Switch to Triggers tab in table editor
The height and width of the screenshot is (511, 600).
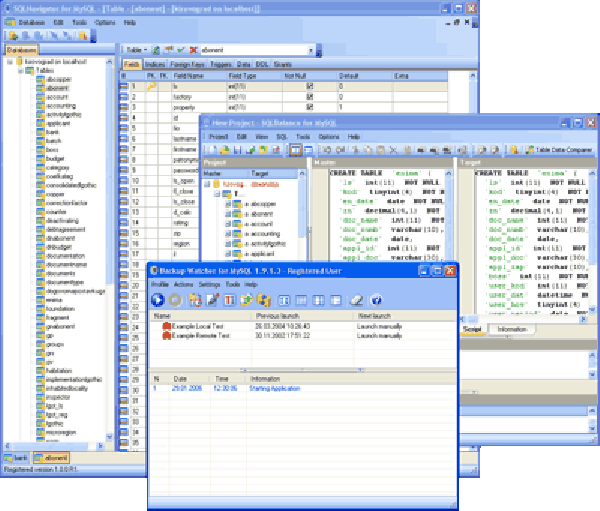click(221, 64)
